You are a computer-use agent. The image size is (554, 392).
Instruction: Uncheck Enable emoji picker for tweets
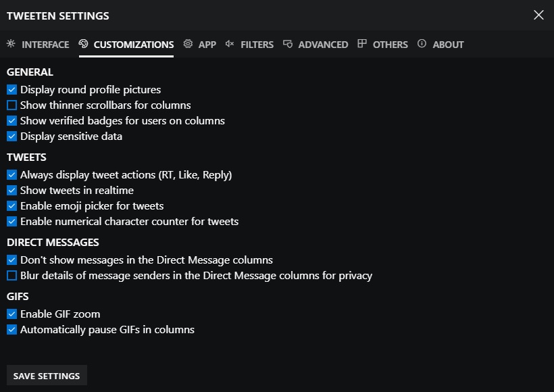(x=11, y=205)
